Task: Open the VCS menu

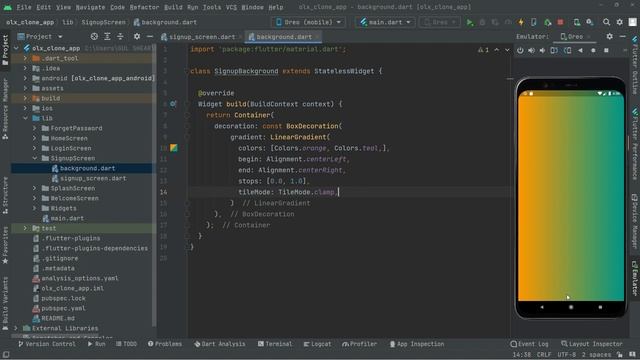Action: [x=231, y=7]
